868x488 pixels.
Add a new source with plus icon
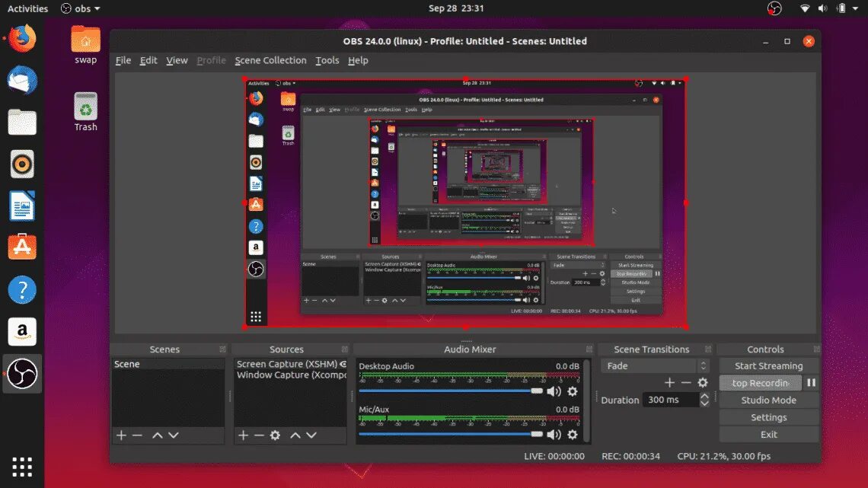(243, 435)
